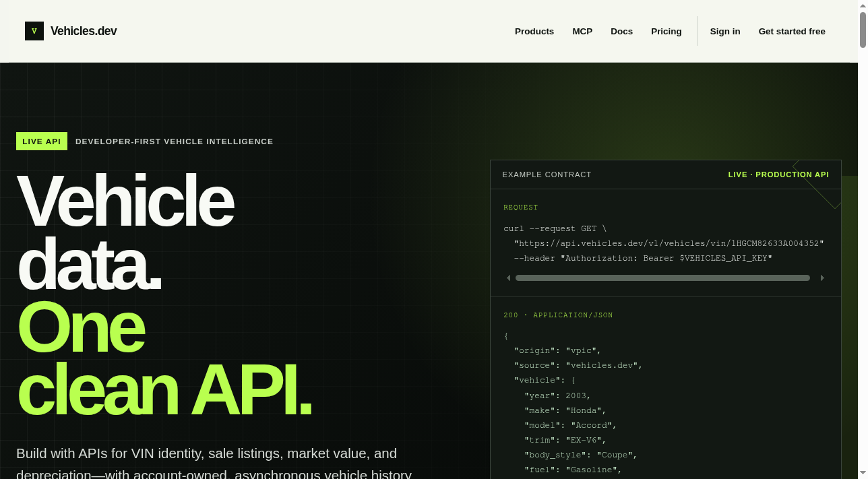The height and width of the screenshot is (479, 868).
Task: Open the Vehicles.dev home link text
Action: 84,31
